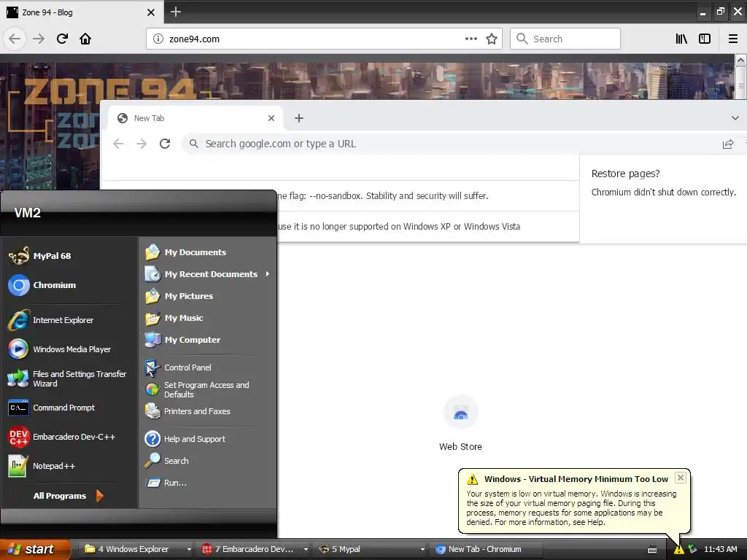Expand Windows Explorer taskbar group dropdown arrow
747x560 pixels.
point(189,550)
